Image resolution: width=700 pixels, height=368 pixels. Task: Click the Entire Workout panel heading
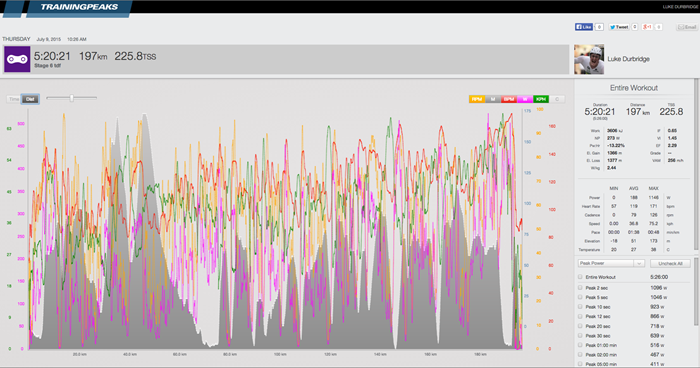pyautogui.click(x=634, y=88)
